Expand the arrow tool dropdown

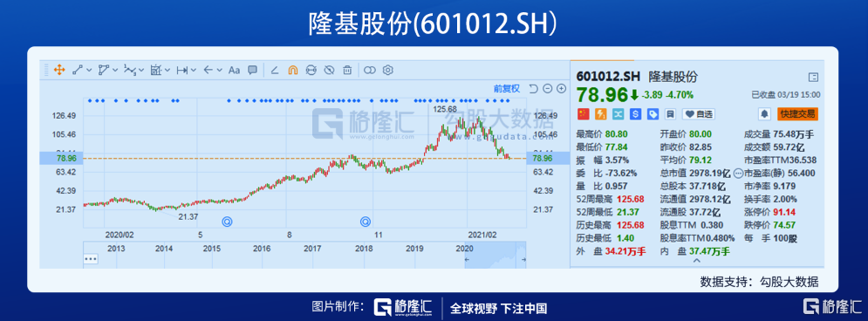click(220, 71)
